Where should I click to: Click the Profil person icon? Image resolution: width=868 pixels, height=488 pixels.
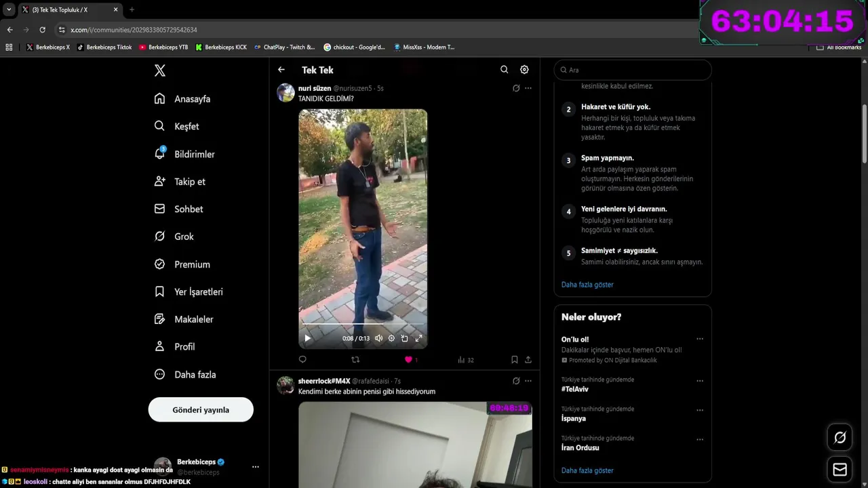pos(160,346)
